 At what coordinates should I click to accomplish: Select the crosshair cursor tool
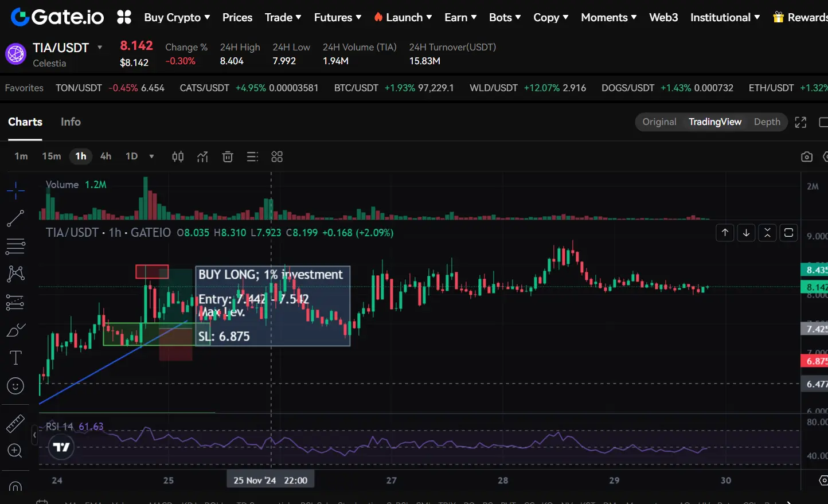click(x=15, y=190)
